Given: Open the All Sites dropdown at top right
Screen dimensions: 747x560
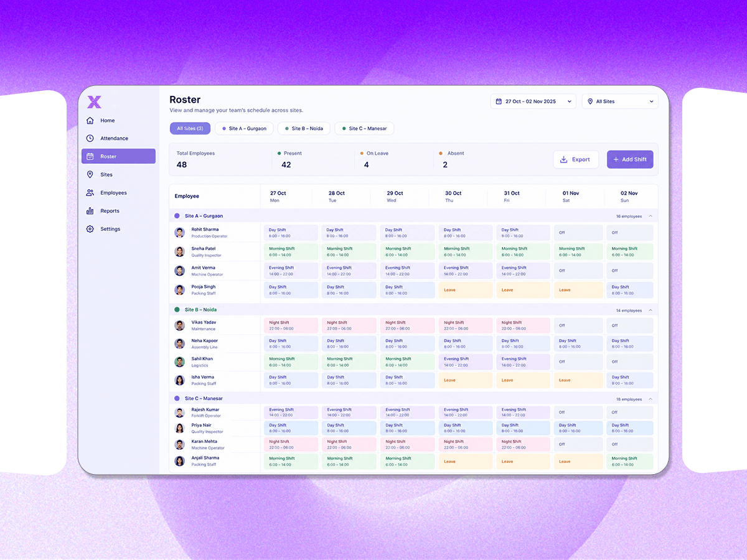Looking at the screenshot, I should coord(620,101).
